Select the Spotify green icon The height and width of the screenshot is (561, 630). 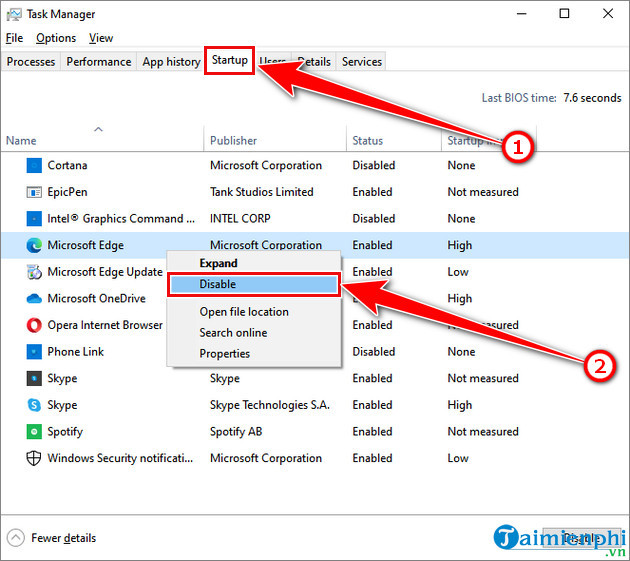(x=33, y=432)
